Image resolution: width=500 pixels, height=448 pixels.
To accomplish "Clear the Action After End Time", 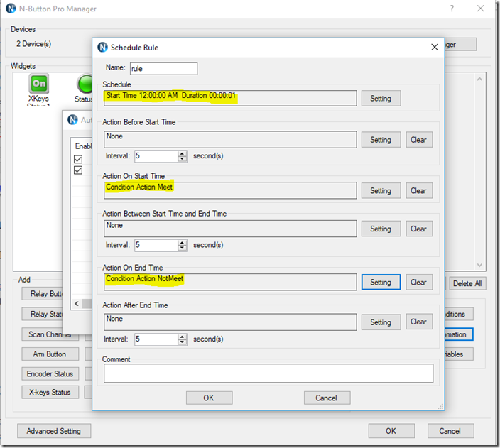I will 419,322.
